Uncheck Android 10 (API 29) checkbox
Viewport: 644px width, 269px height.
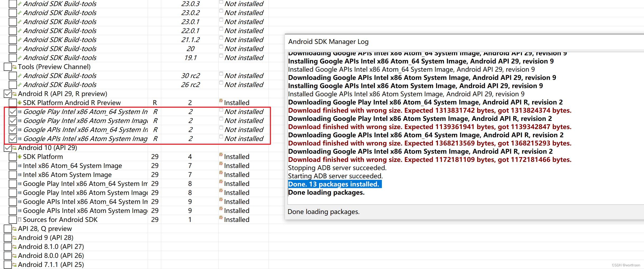pyautogui.click(x=8, y=148)
